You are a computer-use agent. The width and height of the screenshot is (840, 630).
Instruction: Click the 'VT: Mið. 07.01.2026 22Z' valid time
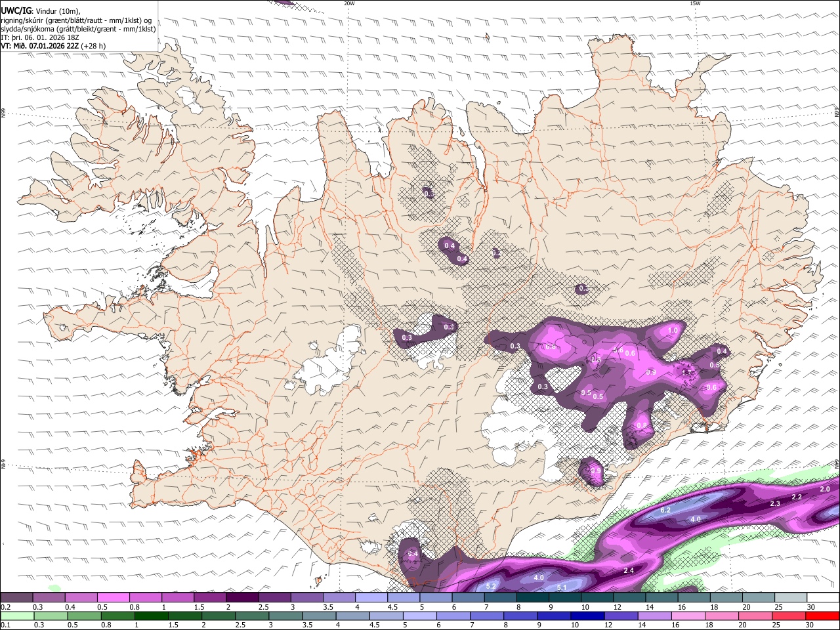click(40, 46)
